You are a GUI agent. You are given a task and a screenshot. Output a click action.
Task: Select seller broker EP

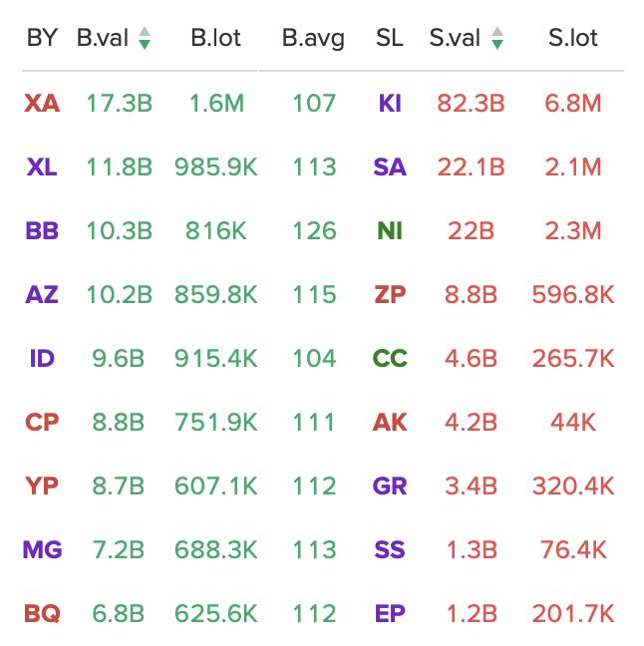point(390,613)
